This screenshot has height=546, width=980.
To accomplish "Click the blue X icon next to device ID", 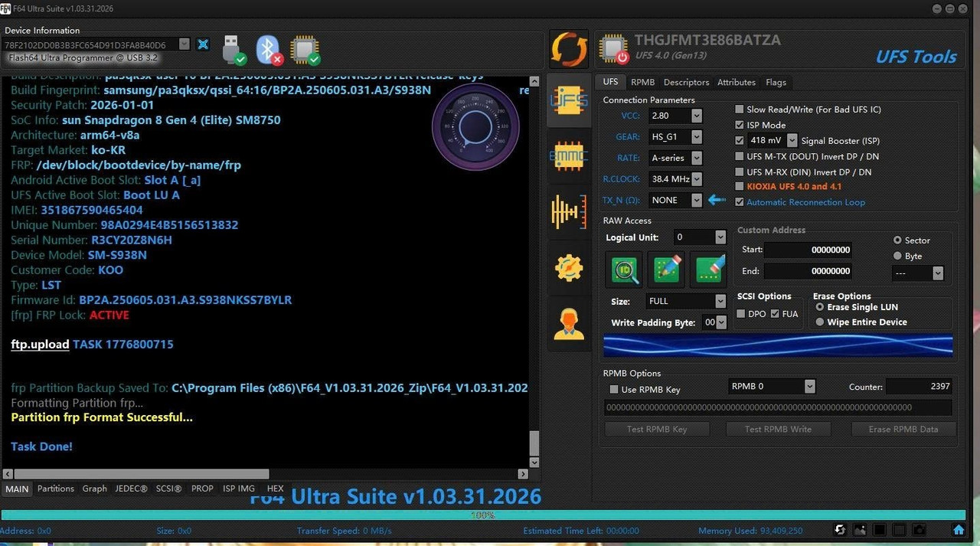I will click(x=203, y=44).
